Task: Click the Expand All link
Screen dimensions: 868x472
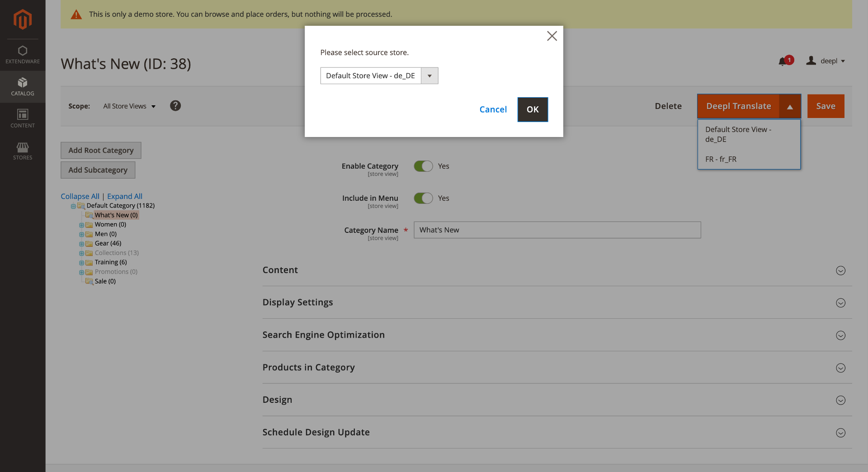Action: click(x=125, y=196)
